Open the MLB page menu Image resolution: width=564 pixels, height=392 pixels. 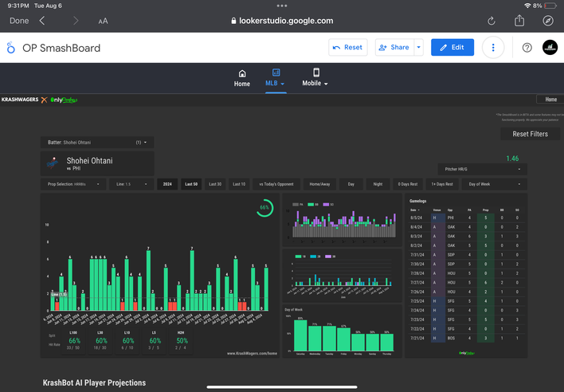click(276, 78)
